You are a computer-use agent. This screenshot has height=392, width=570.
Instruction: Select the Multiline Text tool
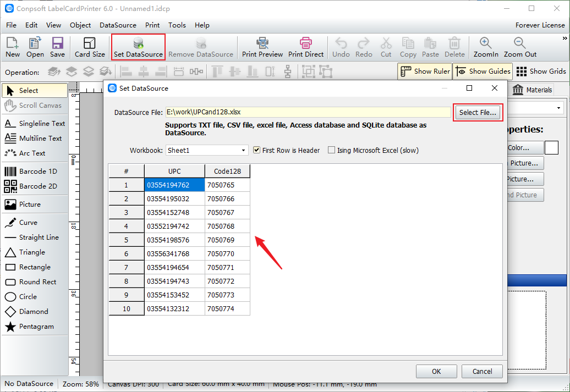[35, 139]
